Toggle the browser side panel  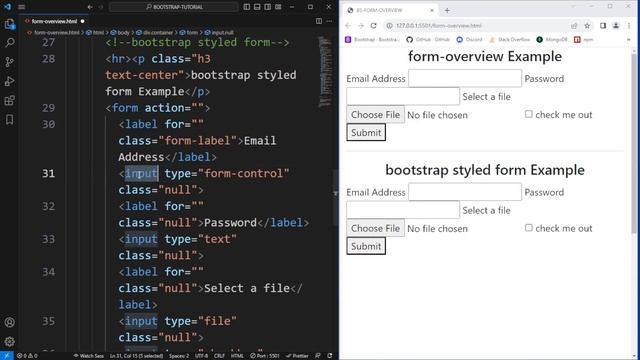603,26
